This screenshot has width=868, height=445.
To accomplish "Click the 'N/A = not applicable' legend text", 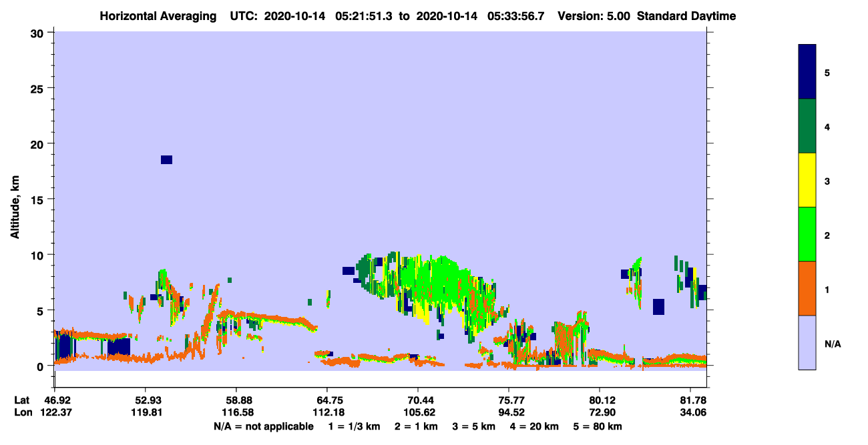I will 263,426.
